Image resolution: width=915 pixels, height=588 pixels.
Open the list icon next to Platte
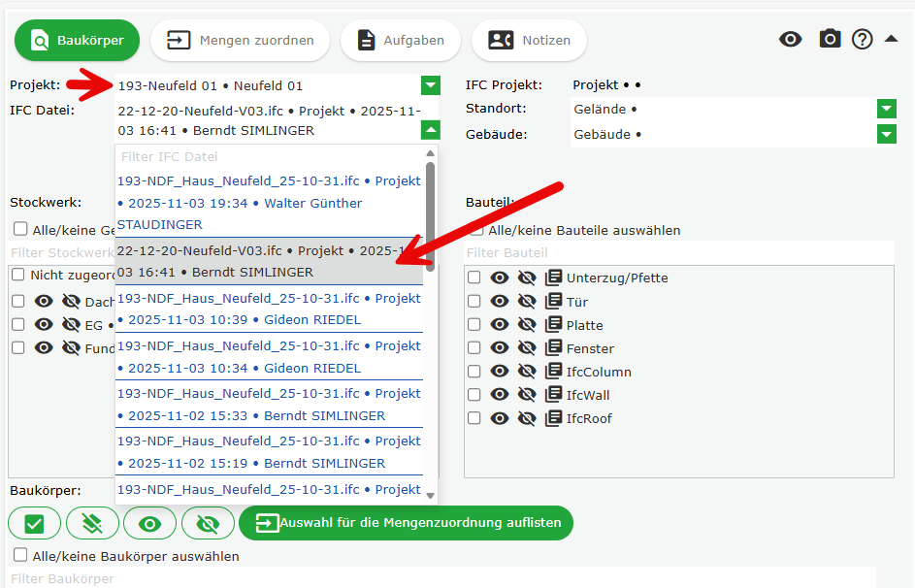click(x=554, y=325)
